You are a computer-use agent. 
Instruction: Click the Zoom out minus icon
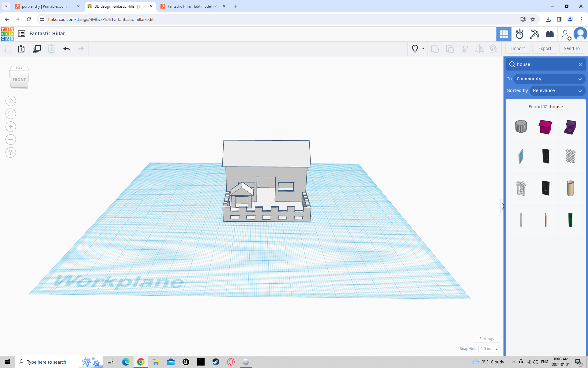click(x=11, y=140)
